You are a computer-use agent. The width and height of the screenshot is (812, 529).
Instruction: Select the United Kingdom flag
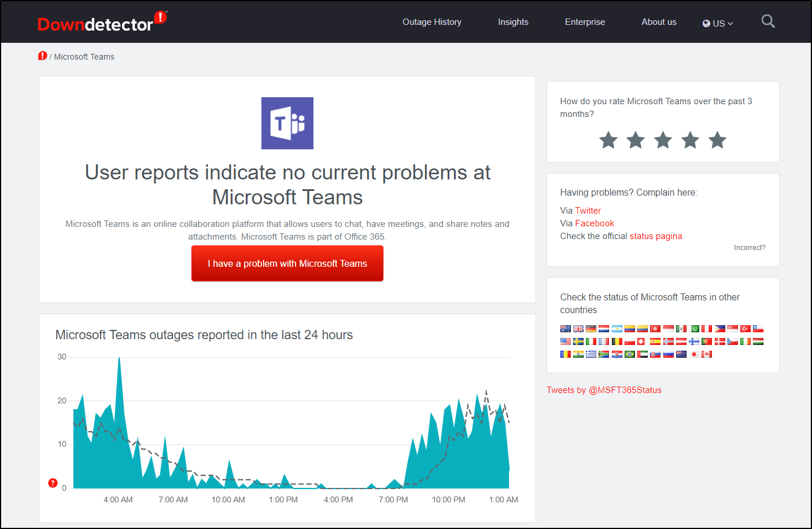tap(578, 329)
